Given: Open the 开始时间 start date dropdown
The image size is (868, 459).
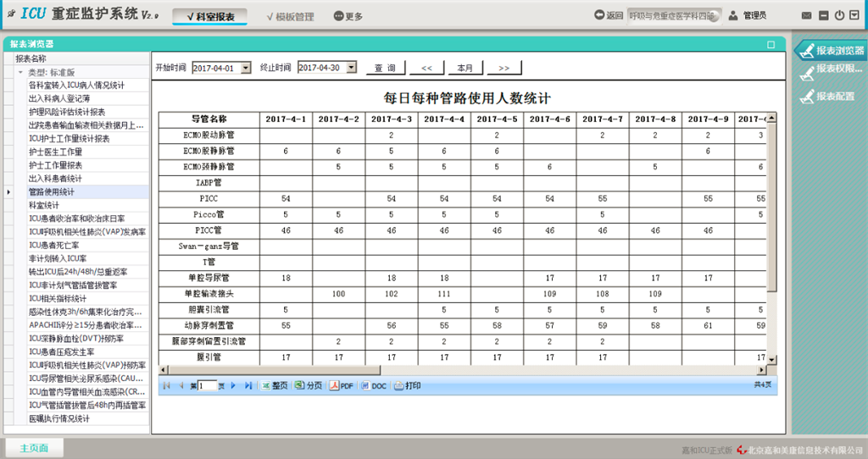Looking at the screenshot, I should [246, 68].
